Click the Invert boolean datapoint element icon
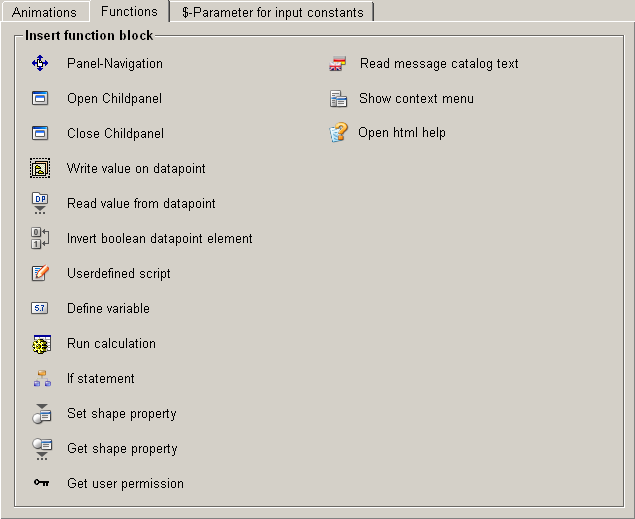The width and height of the screenshot is (635, 519). tap(40, 238)
